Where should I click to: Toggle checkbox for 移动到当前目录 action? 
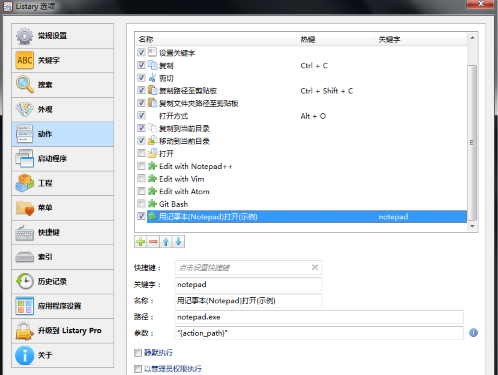141,140
